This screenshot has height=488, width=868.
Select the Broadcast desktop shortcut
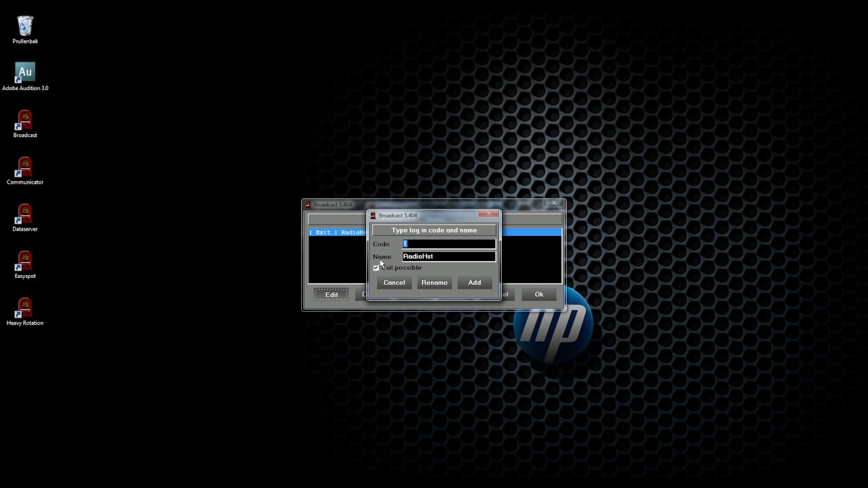[x=25, y=124]
